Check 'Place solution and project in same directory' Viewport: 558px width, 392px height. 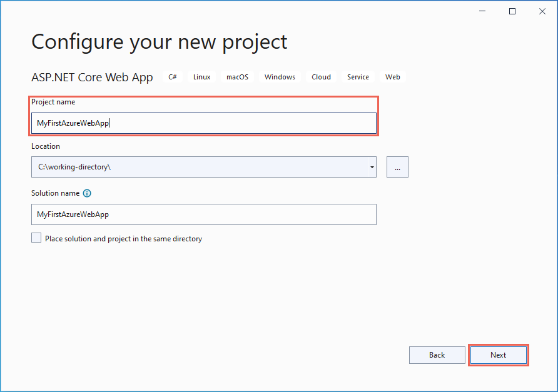click(x=36, y=238)
